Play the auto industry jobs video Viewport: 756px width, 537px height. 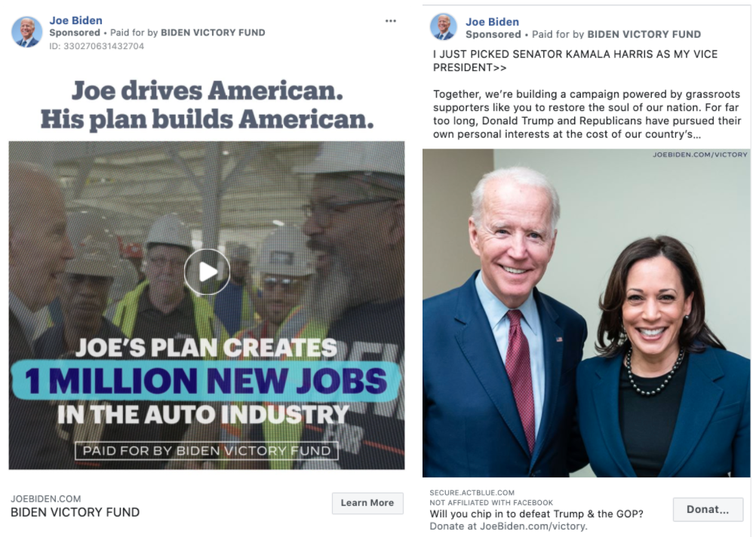click(x=207, y=272)
